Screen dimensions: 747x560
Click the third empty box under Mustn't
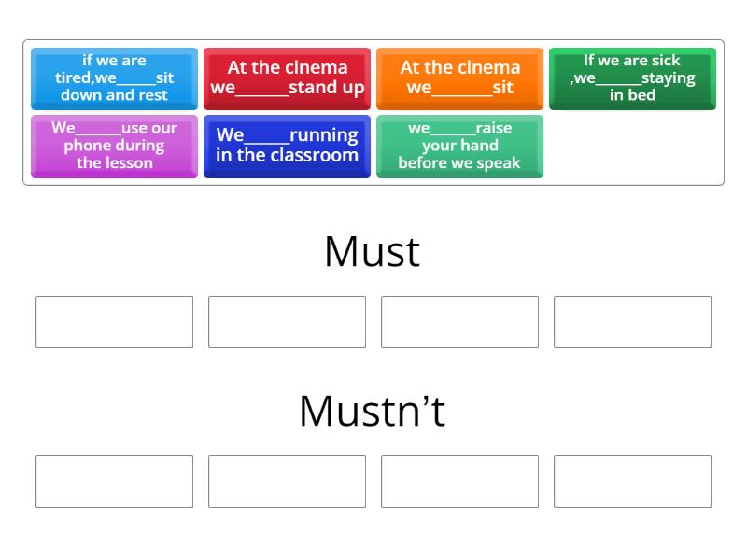pyautogui.click(x=459, y=481)
